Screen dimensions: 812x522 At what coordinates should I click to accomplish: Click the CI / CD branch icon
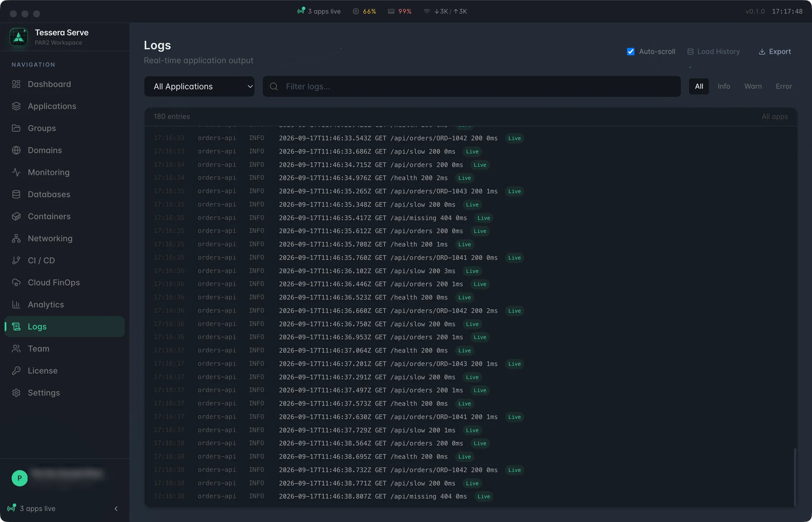coord(16,260)
